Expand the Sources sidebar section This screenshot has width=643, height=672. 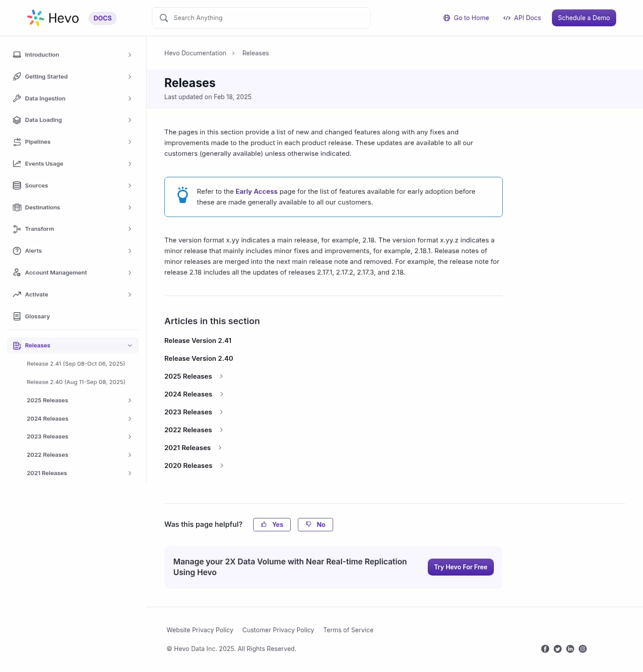click(129, 186)
